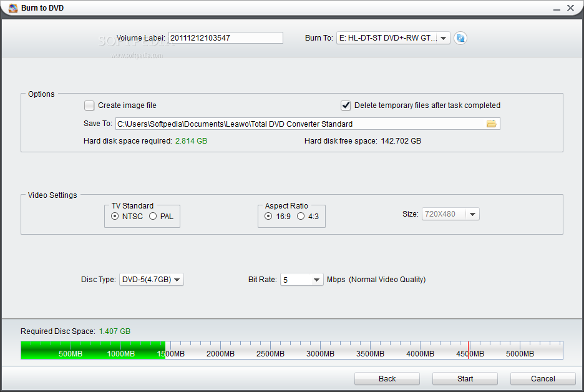Image resolution: width=584 pixels, height=392 pixels.
Task: Click the red capacity limit marker
Action: click(x=468, y=350)
